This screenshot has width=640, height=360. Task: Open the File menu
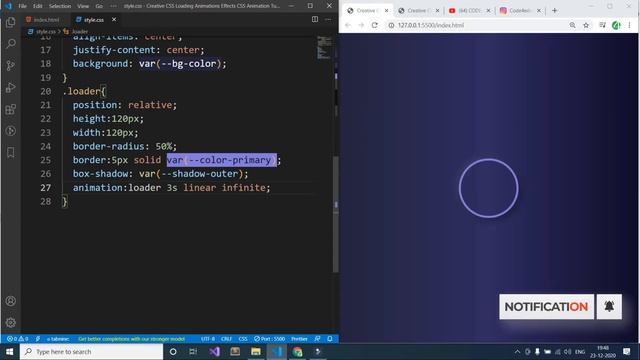[22, 6]
